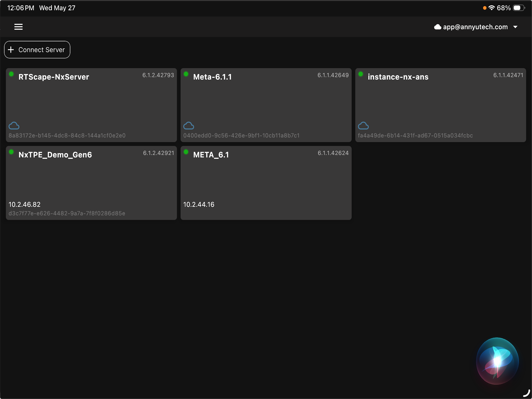Select ID 8a83172e-b145-4dc8-84c8-144a1cf0e2e0
Screen dimensions: 532x399
point(67,135)
